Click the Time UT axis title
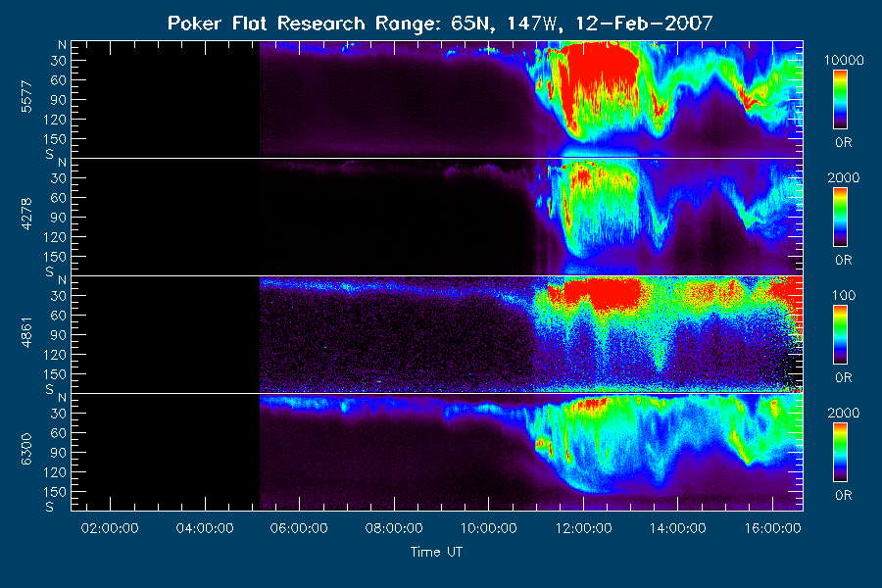The image size is (882, 588). coord(436,552)
